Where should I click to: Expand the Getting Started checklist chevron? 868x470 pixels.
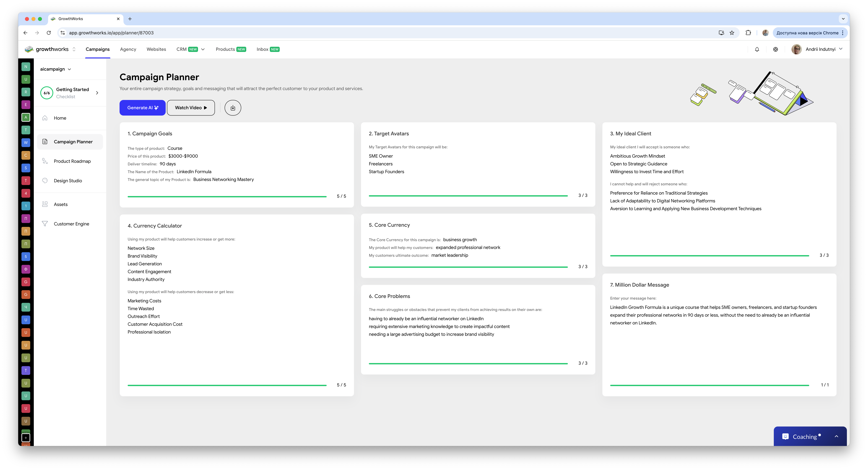click(97, 93)
